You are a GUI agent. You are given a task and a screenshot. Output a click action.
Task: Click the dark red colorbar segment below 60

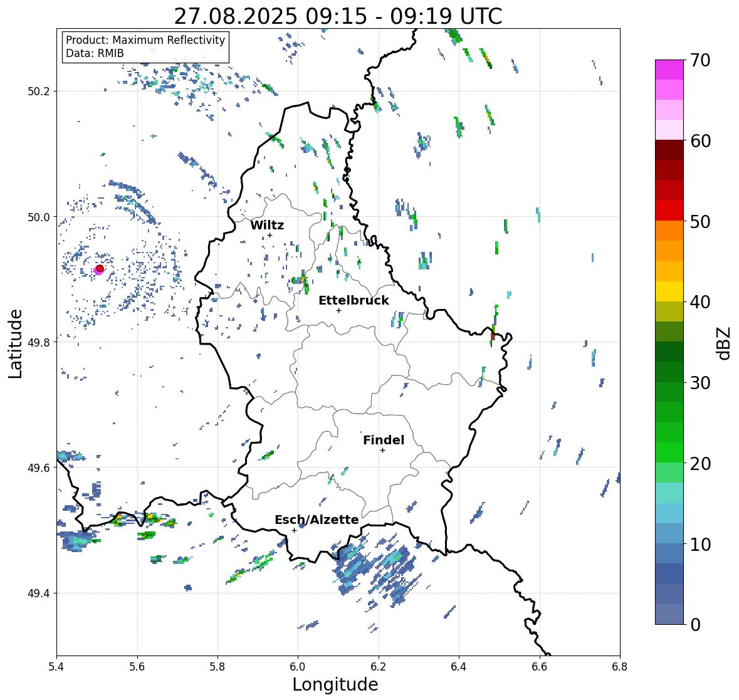(x=669, y=150)
